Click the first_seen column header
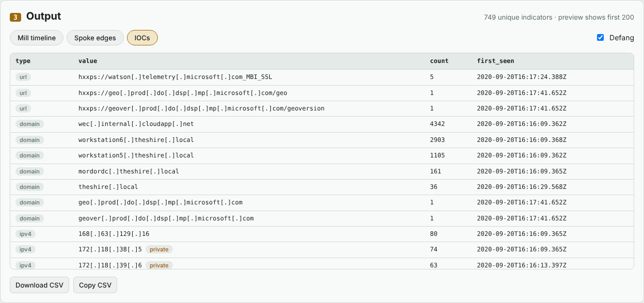644x303 pixels. [x=495, y=61]
